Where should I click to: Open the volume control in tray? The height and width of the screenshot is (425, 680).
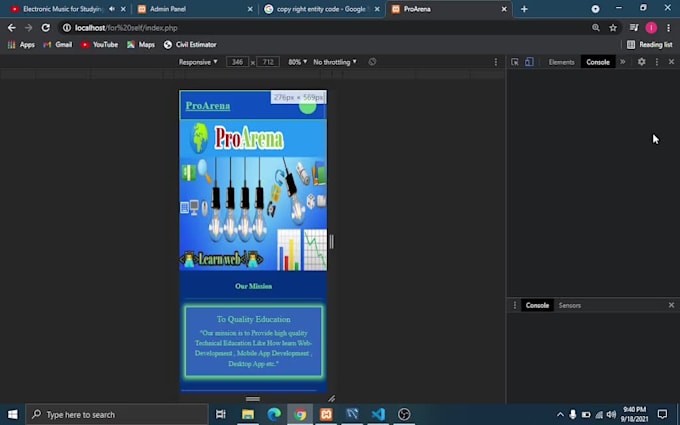point(611,415)
